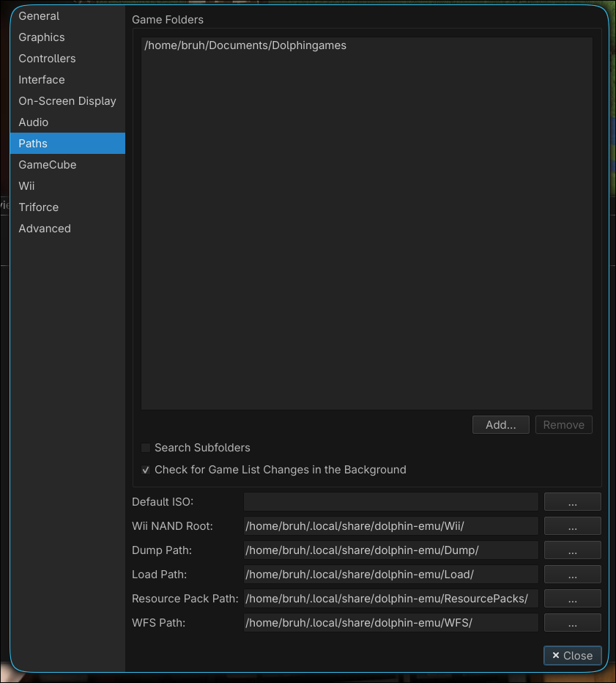Open GameCube settings page
This screenshot has height=683, width=616.
click(67, 165)
